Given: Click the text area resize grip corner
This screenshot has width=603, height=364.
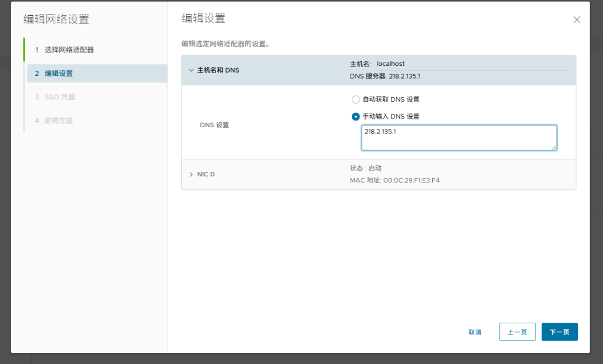Looking at the screenshot, I should pos(554,147).
